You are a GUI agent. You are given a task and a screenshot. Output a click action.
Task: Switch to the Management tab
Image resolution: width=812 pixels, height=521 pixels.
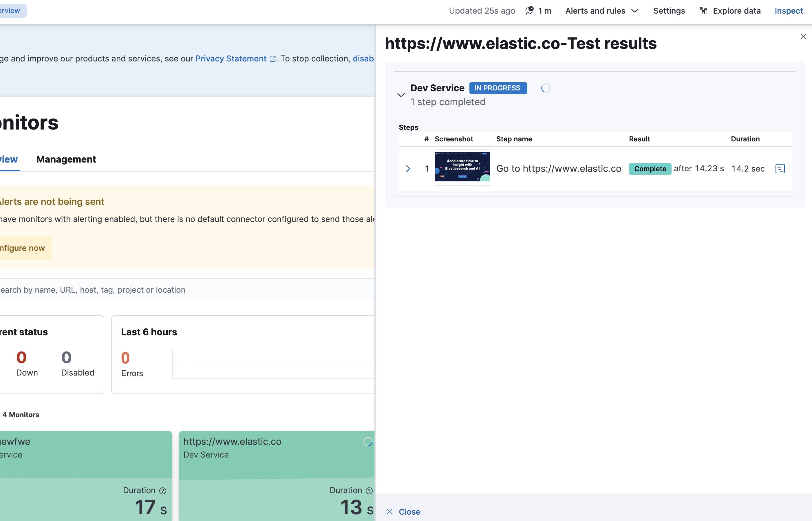coord(66,159)
